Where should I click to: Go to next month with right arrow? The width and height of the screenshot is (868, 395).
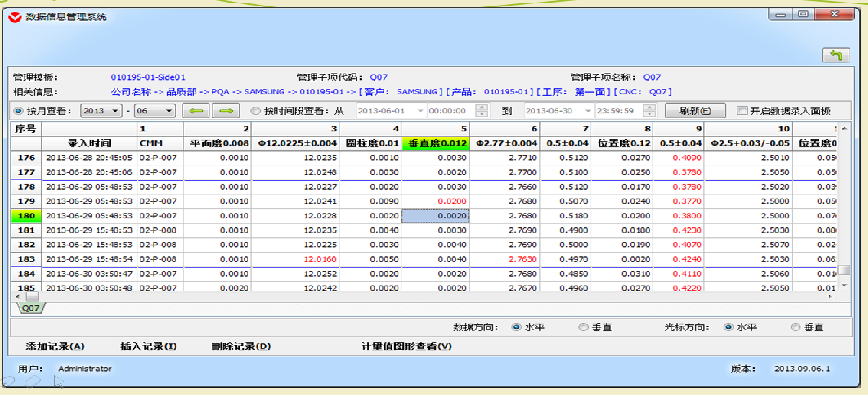(x=225, y=111)
